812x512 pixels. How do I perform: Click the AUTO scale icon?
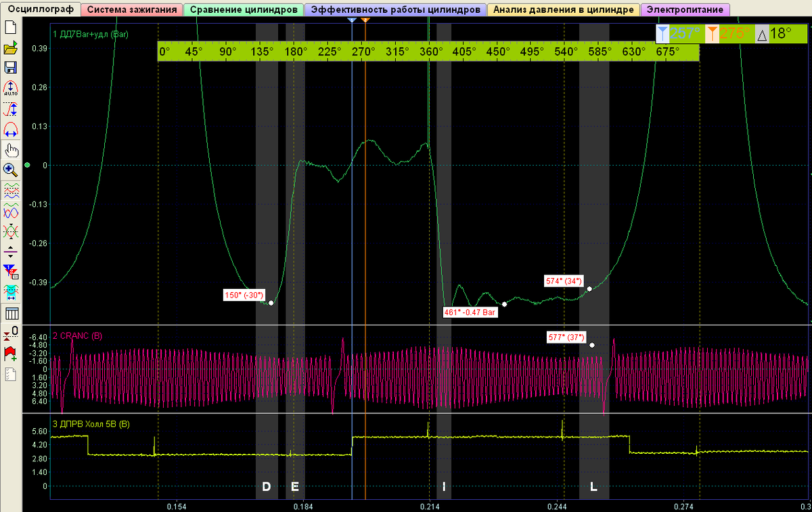(10, 88)
